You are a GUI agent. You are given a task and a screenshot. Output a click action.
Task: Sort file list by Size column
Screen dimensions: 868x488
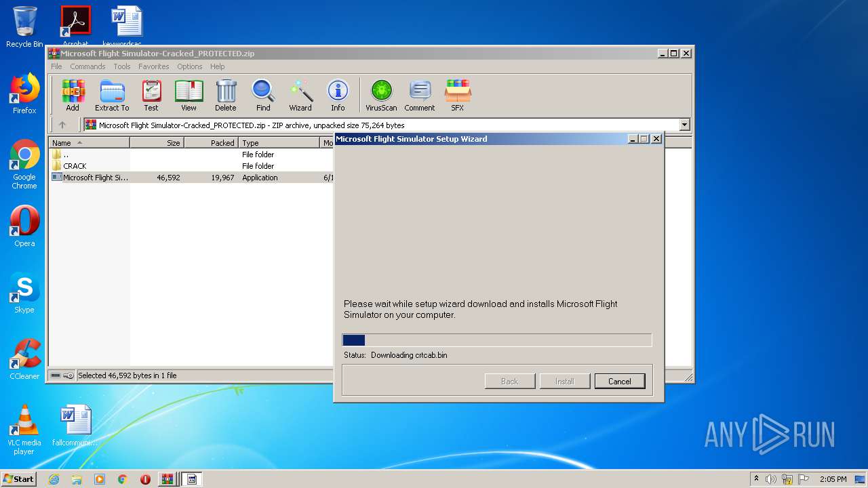[x=157, y=143]
